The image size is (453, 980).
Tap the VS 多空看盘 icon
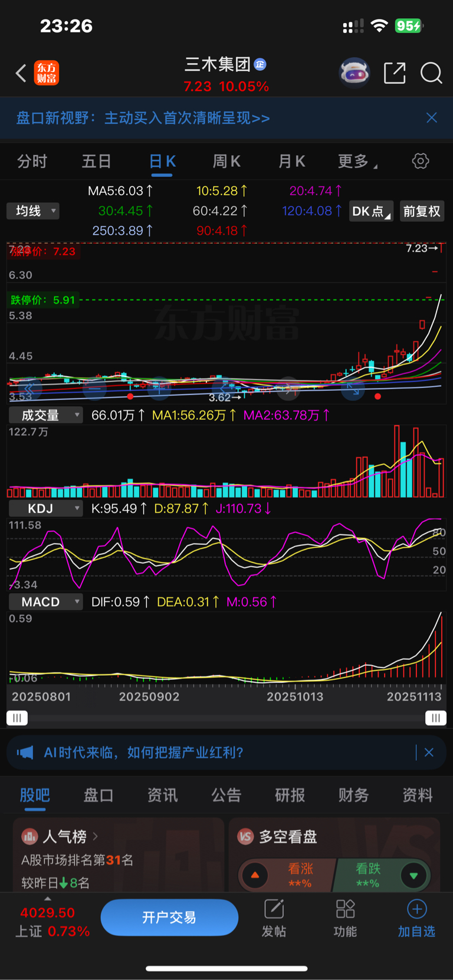[x=245, y=836]
